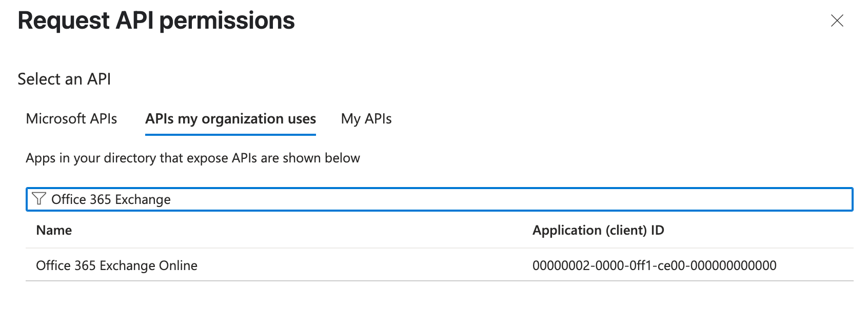Focus the Office 365 Exchange search field
The height and width of the screenshot is (330, 868).
point(439,199)
